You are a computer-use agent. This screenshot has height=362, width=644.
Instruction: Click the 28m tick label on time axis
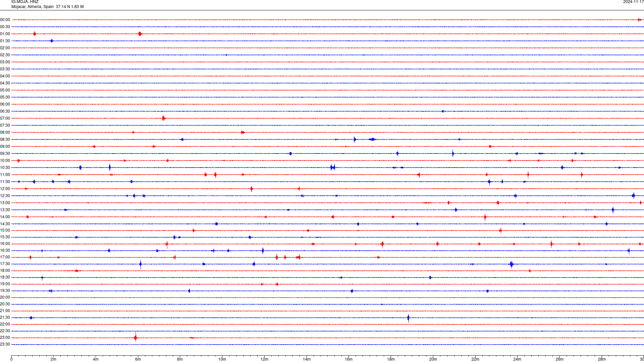click(602, 359)
